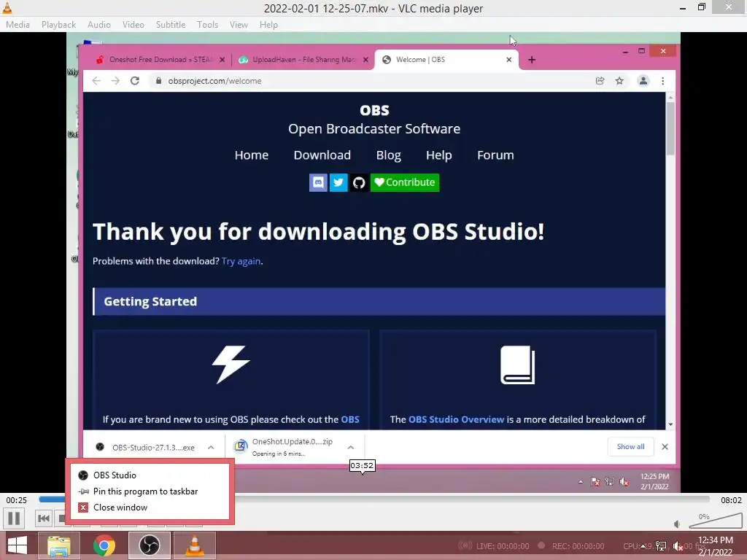Expand options for OneShot.Update zip download
Screen dimensions: 747x560
tap(351, 447)
